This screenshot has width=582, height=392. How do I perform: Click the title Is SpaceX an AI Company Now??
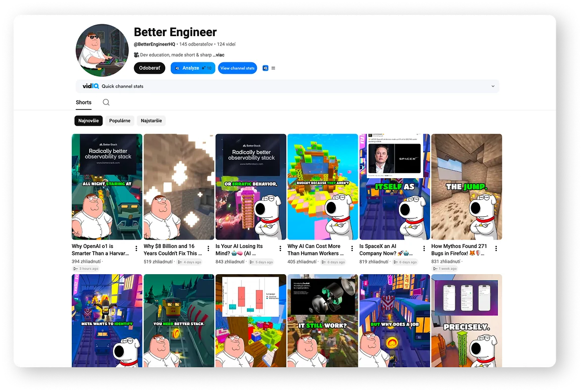(x=386, y=249)
